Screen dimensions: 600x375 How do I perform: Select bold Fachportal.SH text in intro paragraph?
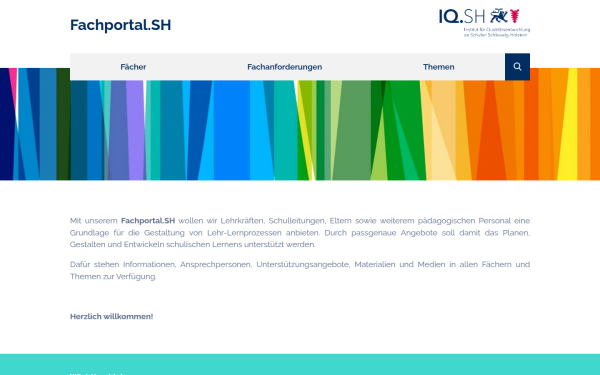pos(148,221)
